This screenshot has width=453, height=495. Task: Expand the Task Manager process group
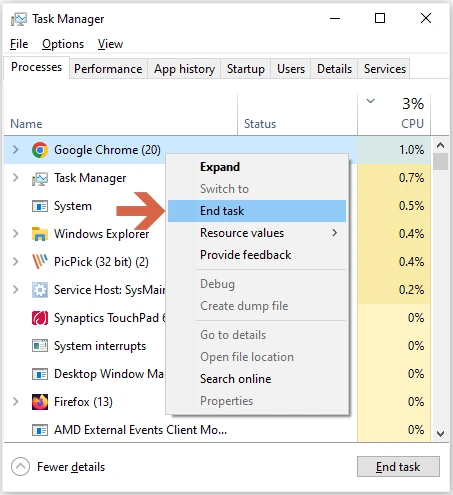point(15,178)
